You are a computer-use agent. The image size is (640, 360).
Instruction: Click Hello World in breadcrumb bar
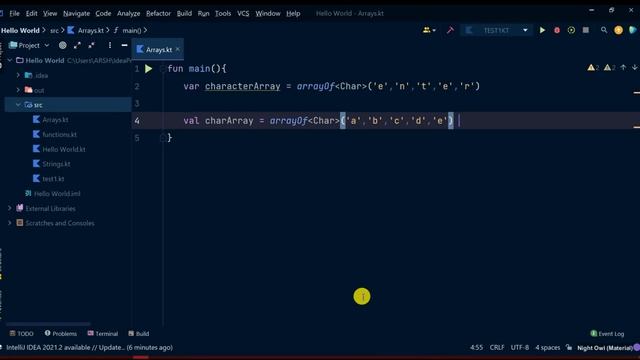coord(20,31)
